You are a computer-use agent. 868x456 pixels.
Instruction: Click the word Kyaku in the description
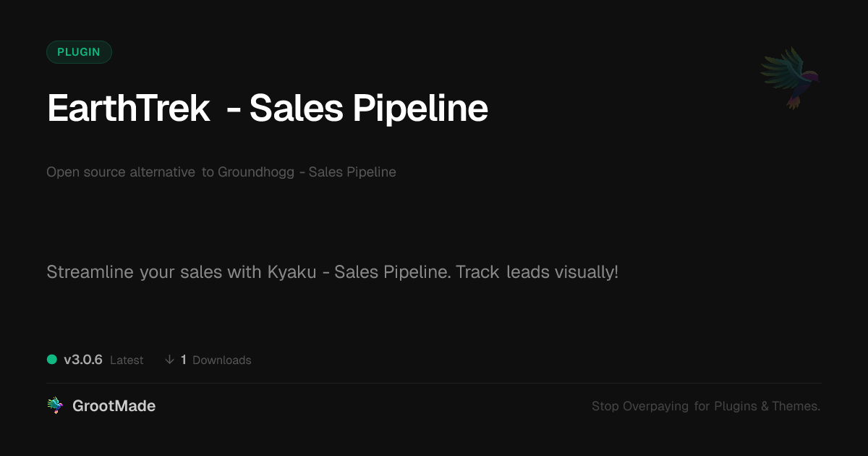292,273
